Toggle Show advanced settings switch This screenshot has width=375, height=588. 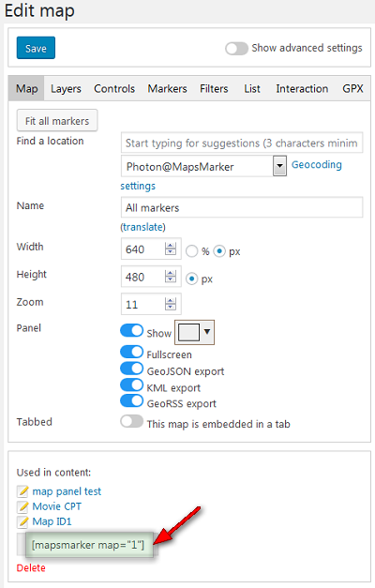(x=236, y=49)
